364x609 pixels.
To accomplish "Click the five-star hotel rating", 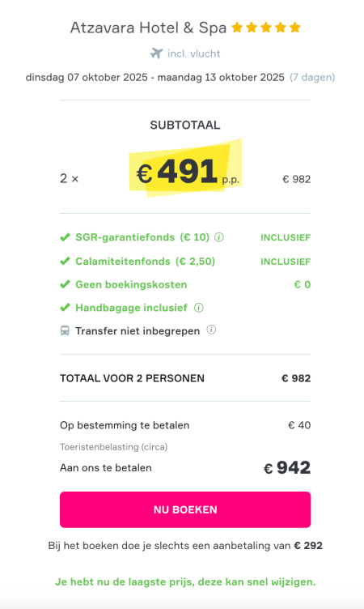I will [266, 28].
